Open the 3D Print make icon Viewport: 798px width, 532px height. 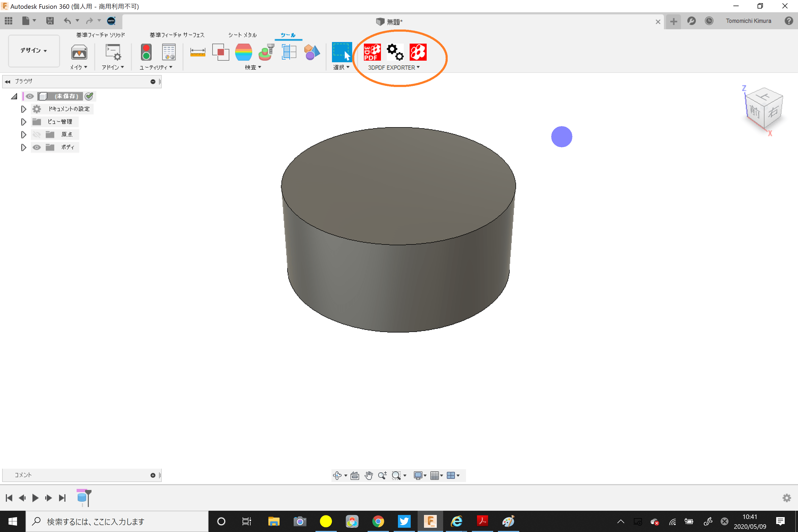tap(79, 52)
